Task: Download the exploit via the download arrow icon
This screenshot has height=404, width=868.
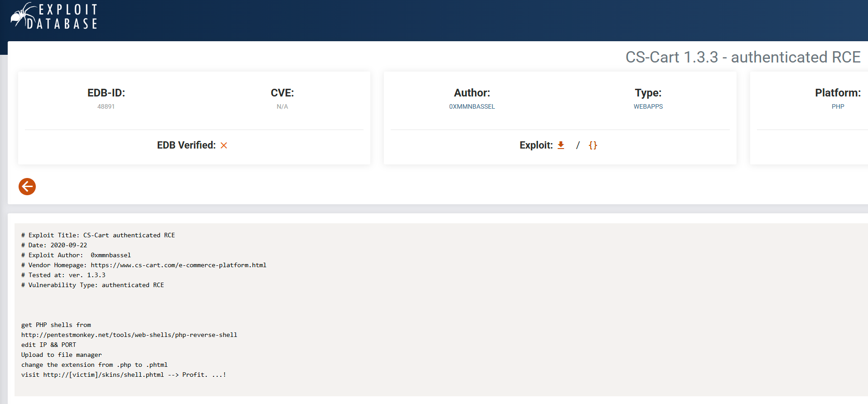Action: tap(561, 145)
